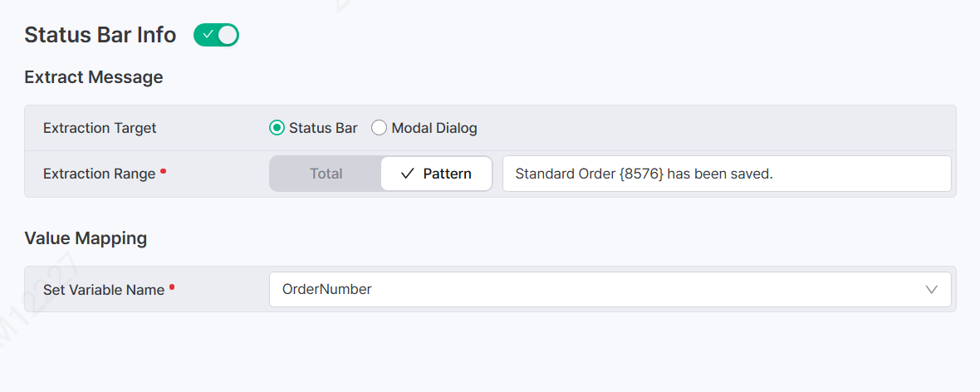This screenshot has width=980, height=392.
Task: Click the 'Status Bar' option text label
Action: pos(323,128)
